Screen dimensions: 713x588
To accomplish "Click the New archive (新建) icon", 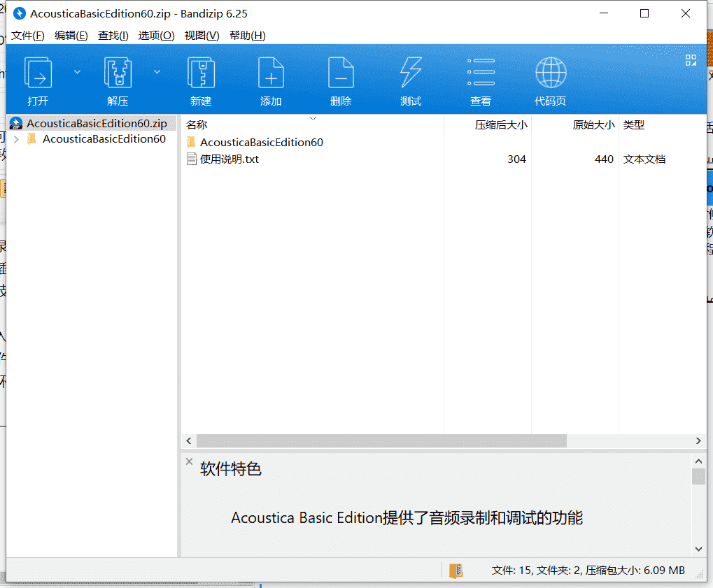I will [x=201, y=73].
